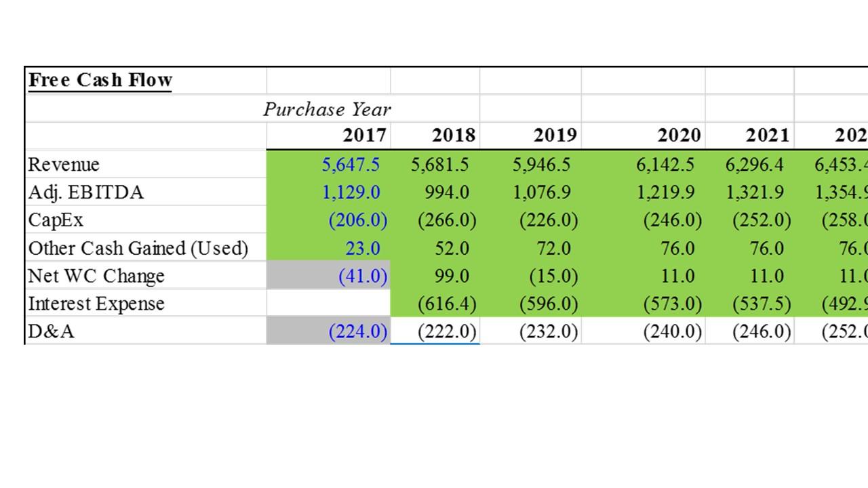
Task: Click the D&A row label
Action: click(146, 331)
